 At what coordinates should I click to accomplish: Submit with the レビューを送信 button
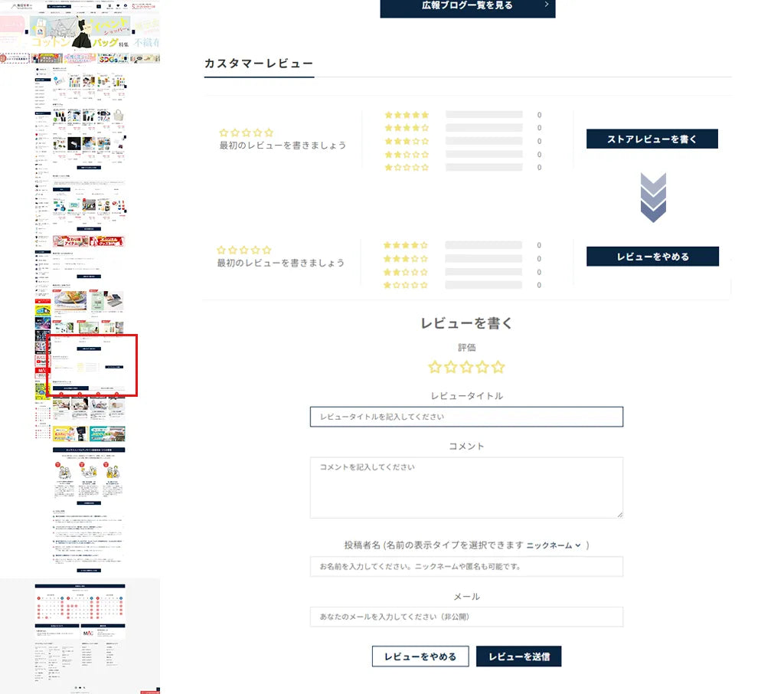pos(518,656)
